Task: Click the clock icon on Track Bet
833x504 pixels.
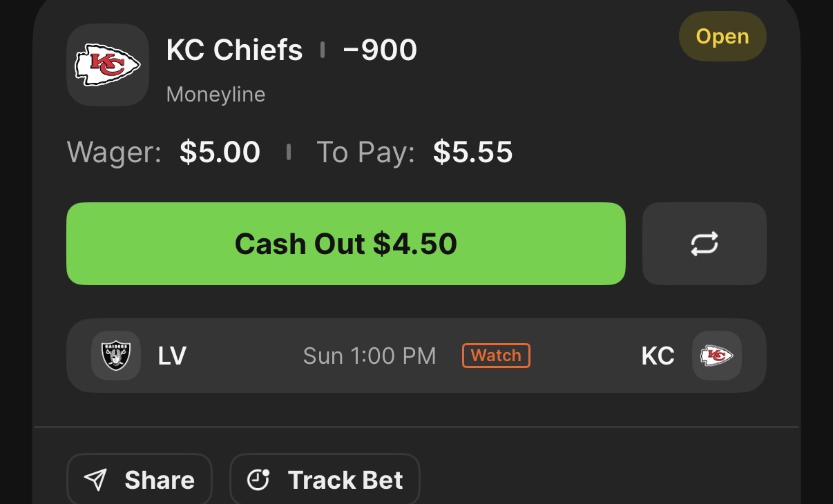Action: click(258, 479)
